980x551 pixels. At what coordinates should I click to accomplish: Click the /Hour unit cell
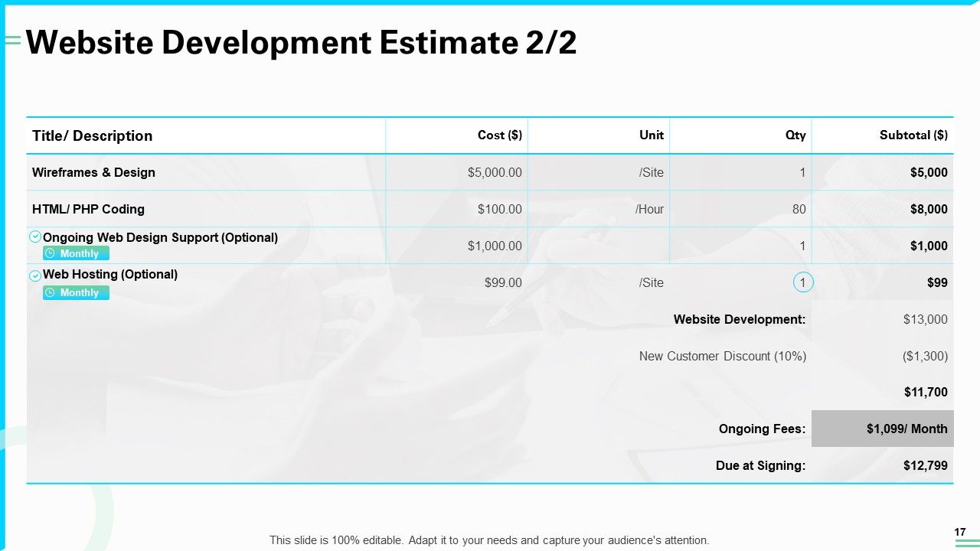(x=649, y=209)
